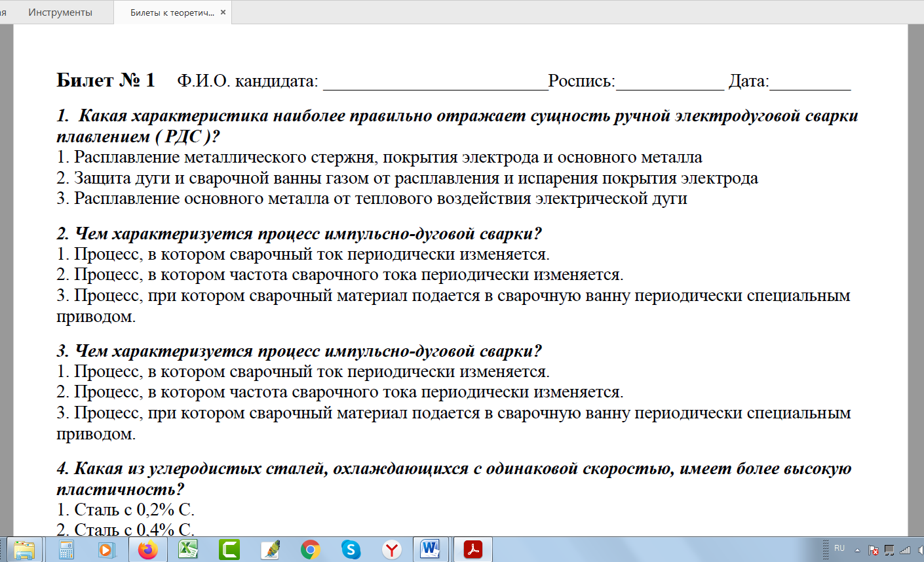Open Skype from the taskbar

click(x=351, y=550)
